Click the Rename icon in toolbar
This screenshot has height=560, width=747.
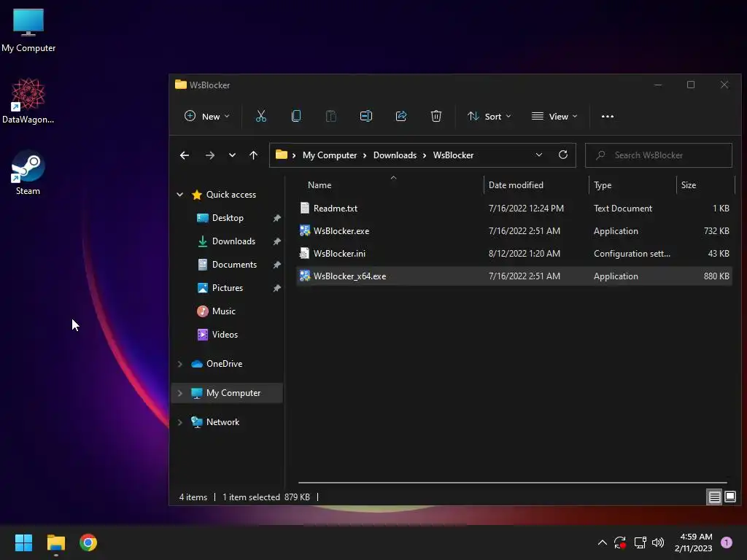[366, 116]
